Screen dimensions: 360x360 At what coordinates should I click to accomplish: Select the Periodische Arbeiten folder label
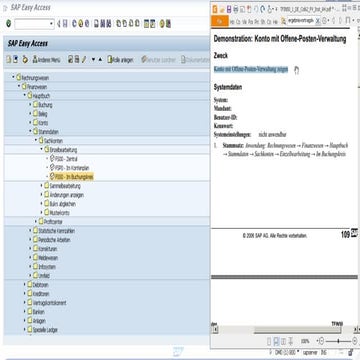coord(54,240)
